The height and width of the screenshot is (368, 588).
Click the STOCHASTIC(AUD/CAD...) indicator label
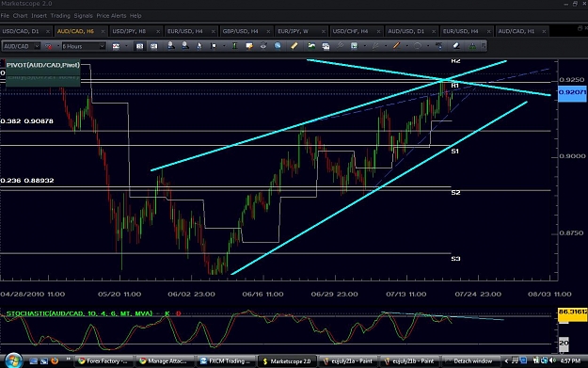(80, 313)
